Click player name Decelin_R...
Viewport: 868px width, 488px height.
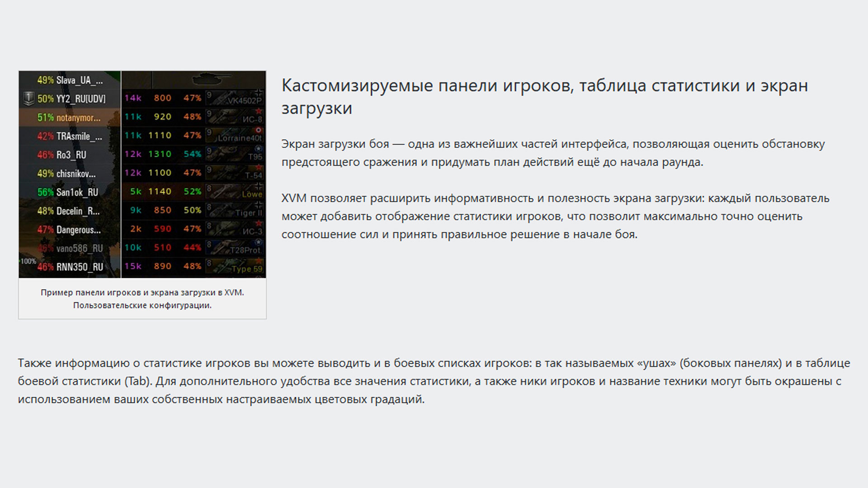point(78,211)
